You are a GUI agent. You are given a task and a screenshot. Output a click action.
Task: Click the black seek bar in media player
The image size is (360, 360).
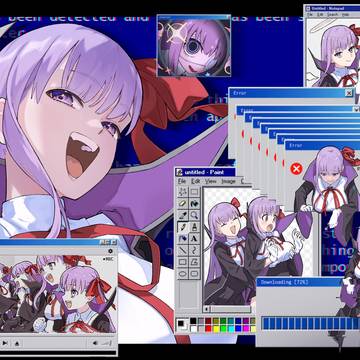point(58,353)
